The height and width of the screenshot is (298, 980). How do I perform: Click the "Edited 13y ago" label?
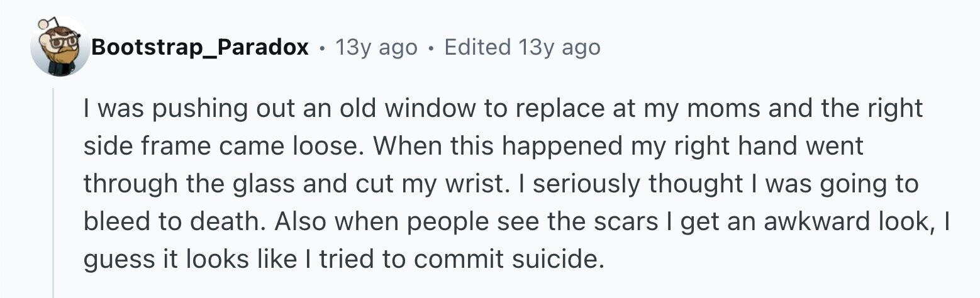click(522, 47)
